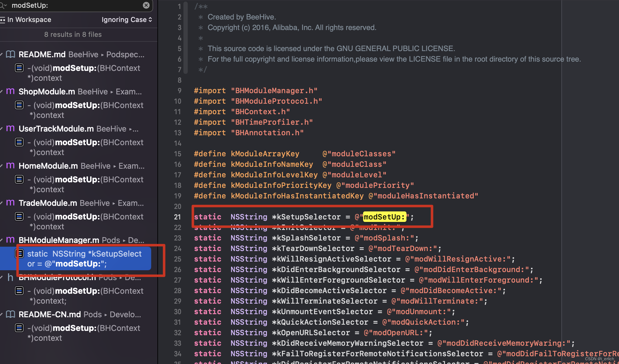
Task: Select the kSetupSelector highlighted search result
Action: tap(76, 258)
